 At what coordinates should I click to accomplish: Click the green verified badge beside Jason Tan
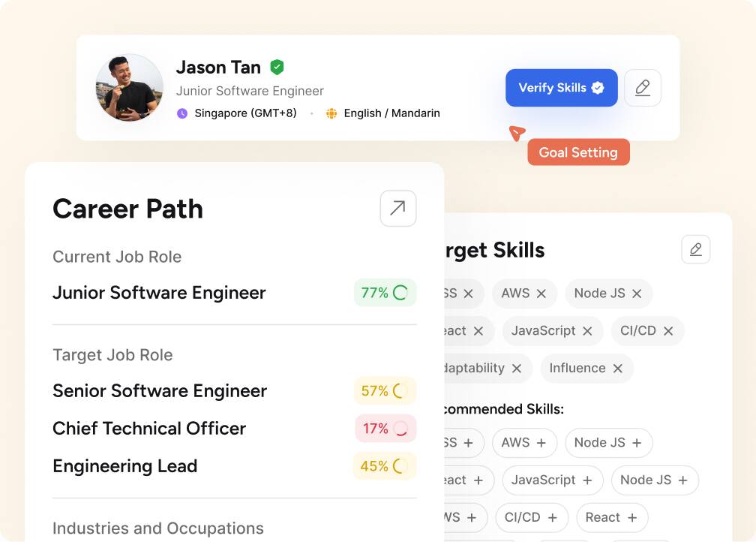point(276,67)
